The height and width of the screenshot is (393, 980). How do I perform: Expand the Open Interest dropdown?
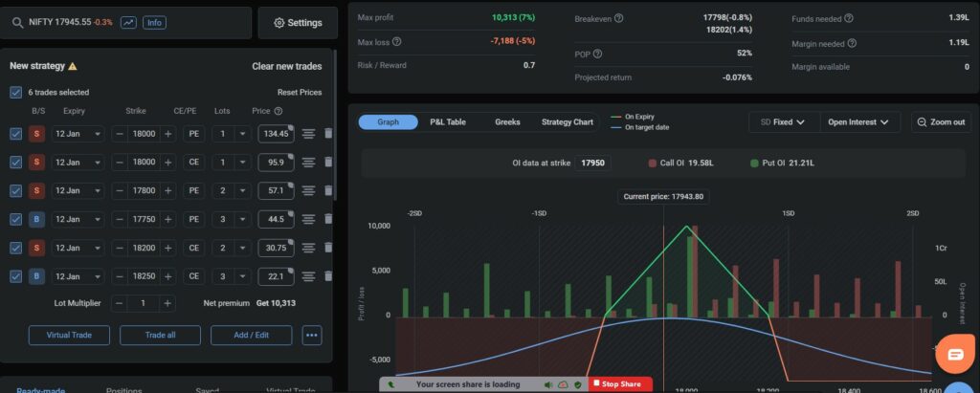click(x=858, y=122)
